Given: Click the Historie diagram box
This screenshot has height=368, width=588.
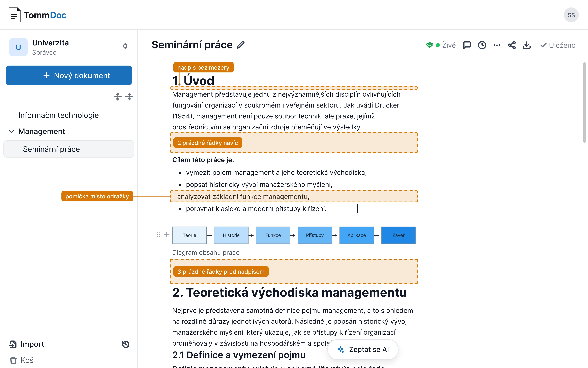Looking at the screenshot, I should tap(231, 235).
